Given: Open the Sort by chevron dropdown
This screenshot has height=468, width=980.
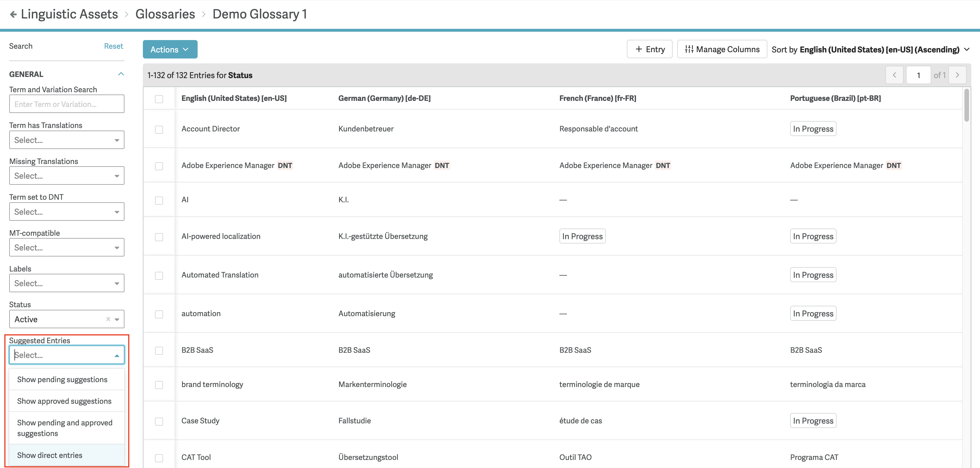Looking at the screenshot, I should tap(967, 50).
